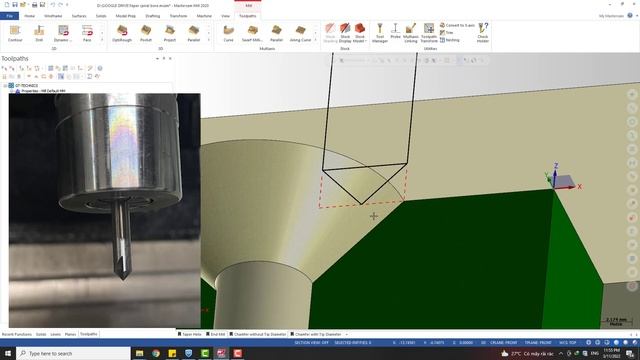Screen dimensions: 640x360
Task: Click CPLANE: FRONT in status bar
Action: [x=503, y=343]
